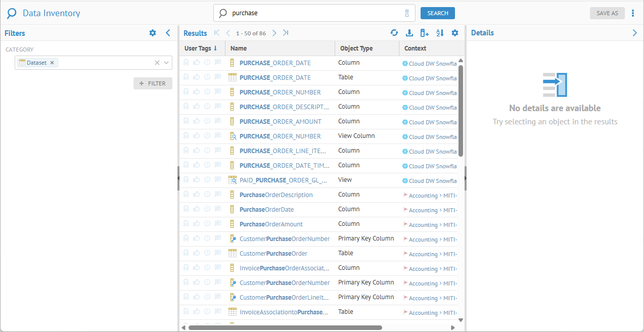Viewport: 644px width, 332px height.
Task: Click the blue SEARCH button
Action: tap(437, 13)
